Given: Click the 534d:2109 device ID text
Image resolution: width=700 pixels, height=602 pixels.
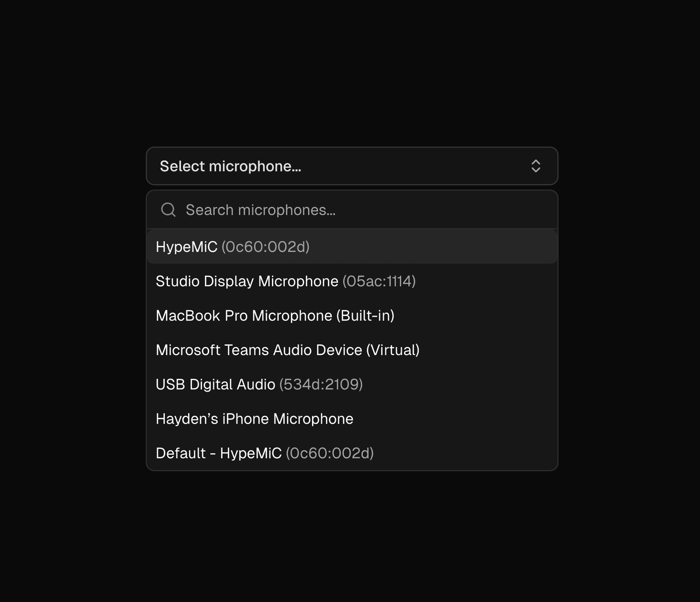Looking at the screenshot, I should coord(321,384).
